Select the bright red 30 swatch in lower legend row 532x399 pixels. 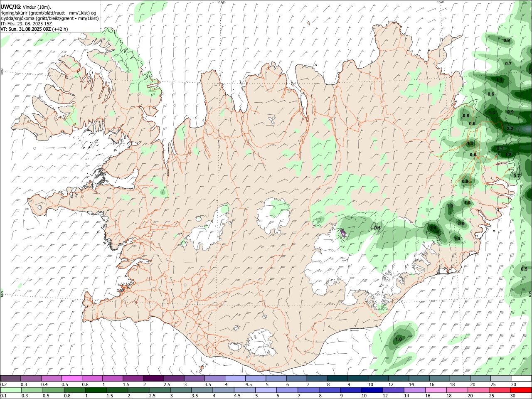(521, 390)
